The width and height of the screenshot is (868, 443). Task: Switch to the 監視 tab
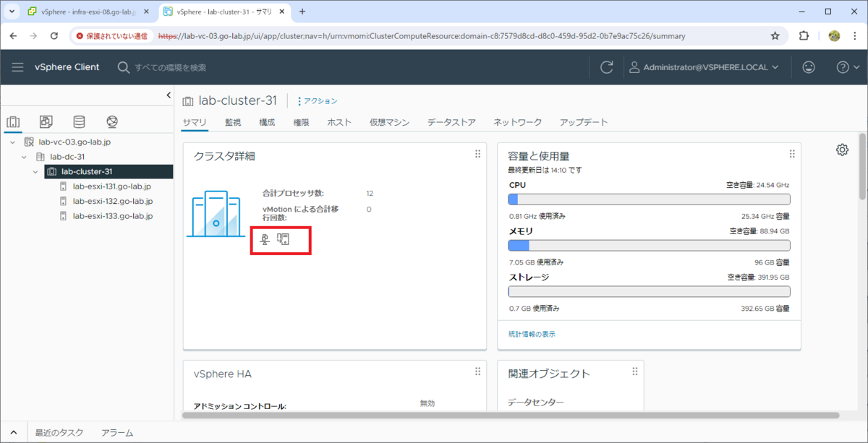coord(233,122)
